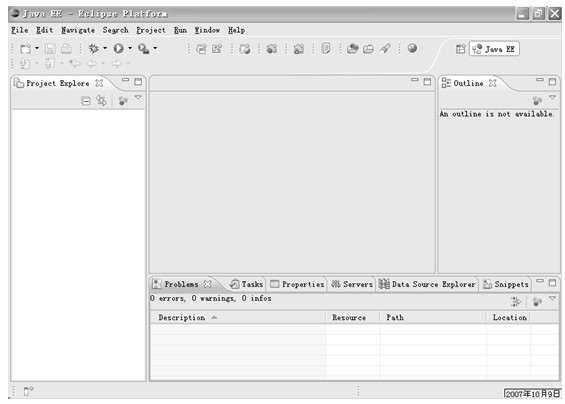Open the New wizard dropdown arrow
This screenshot has height=404, width=565.
point(37,48)
